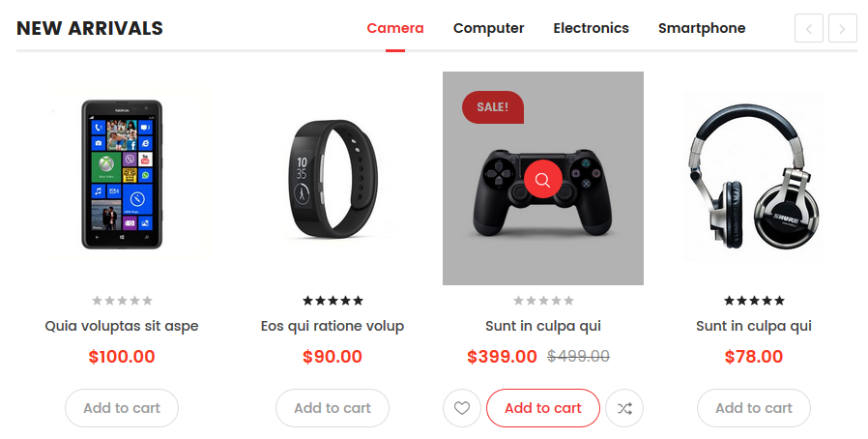Go to next products with right arrow
The width and height of the screenshot is (868, 439).
tap(843, 28)
